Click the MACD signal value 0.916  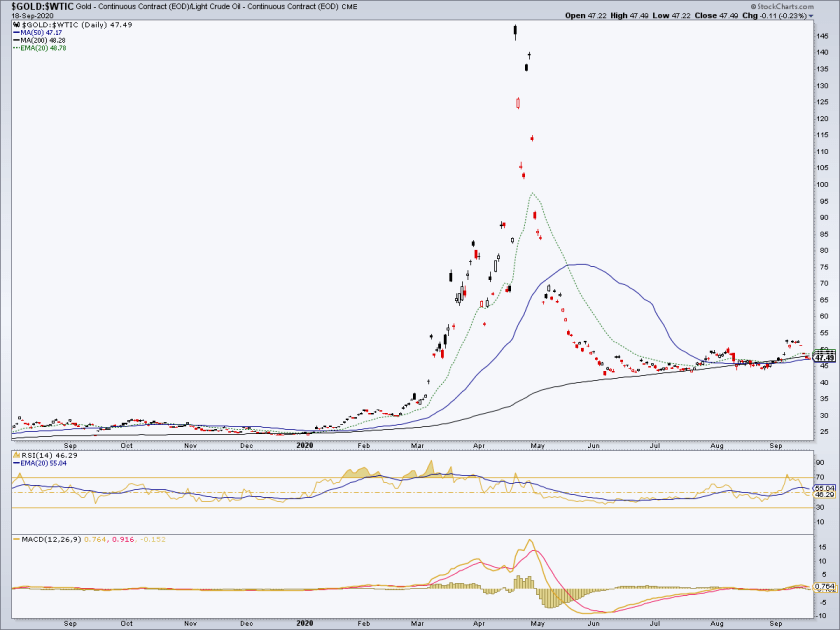coord(124,539)
